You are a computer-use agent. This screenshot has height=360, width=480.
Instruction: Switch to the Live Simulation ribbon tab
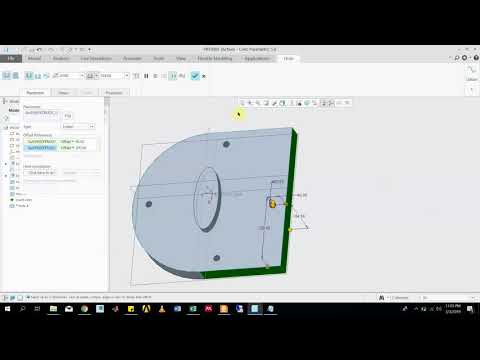[x=96, y=58]
